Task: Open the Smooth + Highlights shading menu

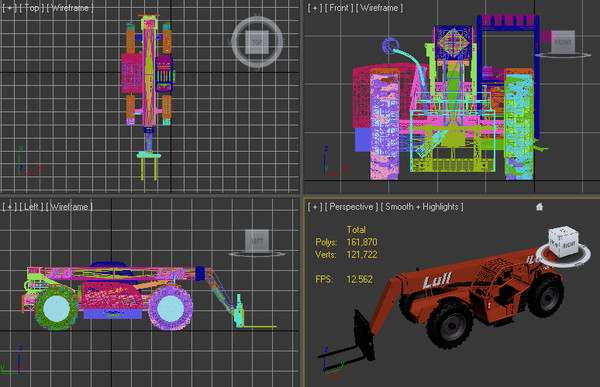Action: 422,207
